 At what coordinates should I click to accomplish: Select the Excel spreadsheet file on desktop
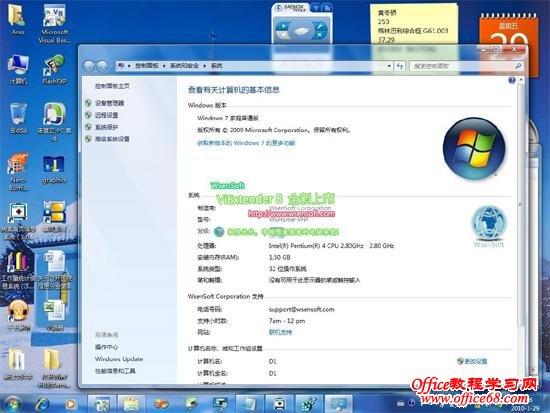point(55,315)
